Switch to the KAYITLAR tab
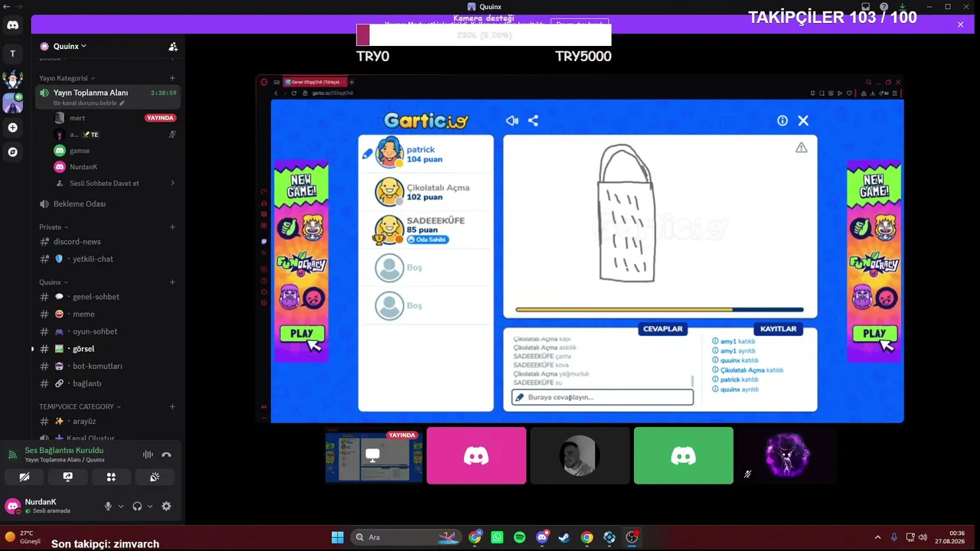The image size is (980, 551). [x=778, y=329]
